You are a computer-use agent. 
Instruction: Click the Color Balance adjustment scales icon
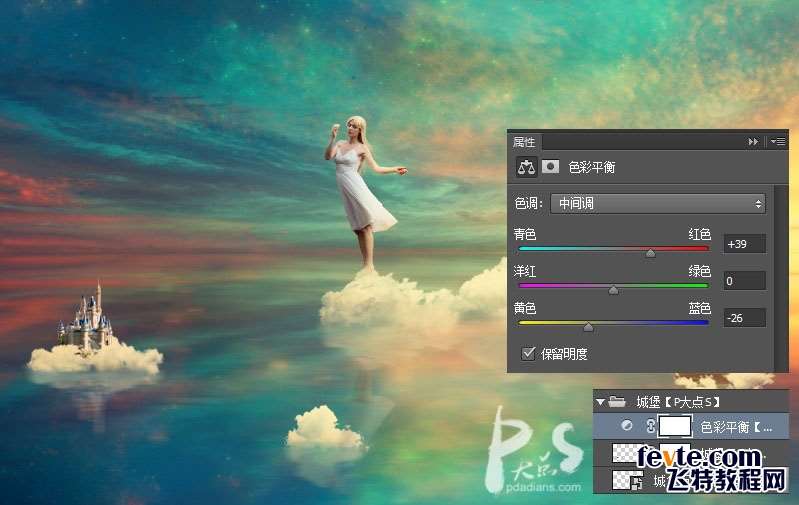(x=527, y=167)
